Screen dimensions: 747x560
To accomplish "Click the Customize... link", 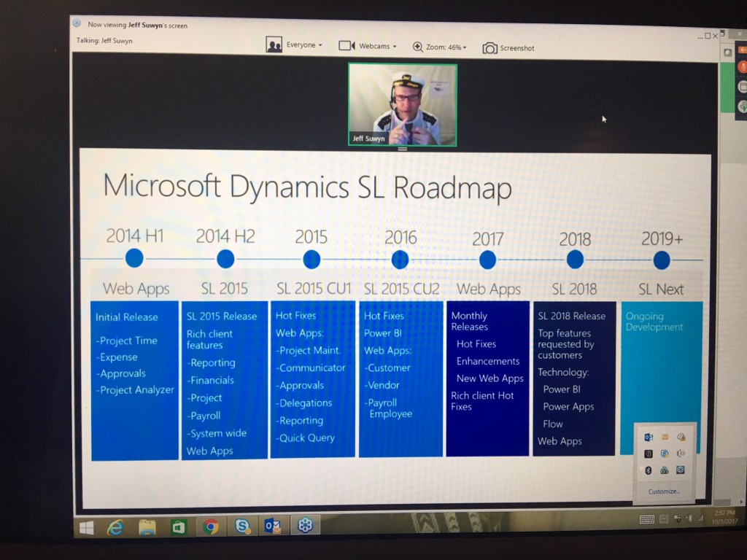I will (x=664, y=491).
